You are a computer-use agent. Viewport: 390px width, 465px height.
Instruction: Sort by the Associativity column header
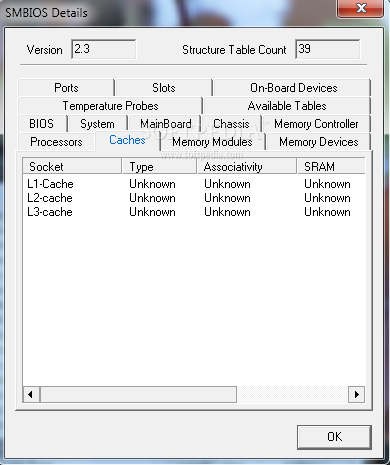point(247,166)
